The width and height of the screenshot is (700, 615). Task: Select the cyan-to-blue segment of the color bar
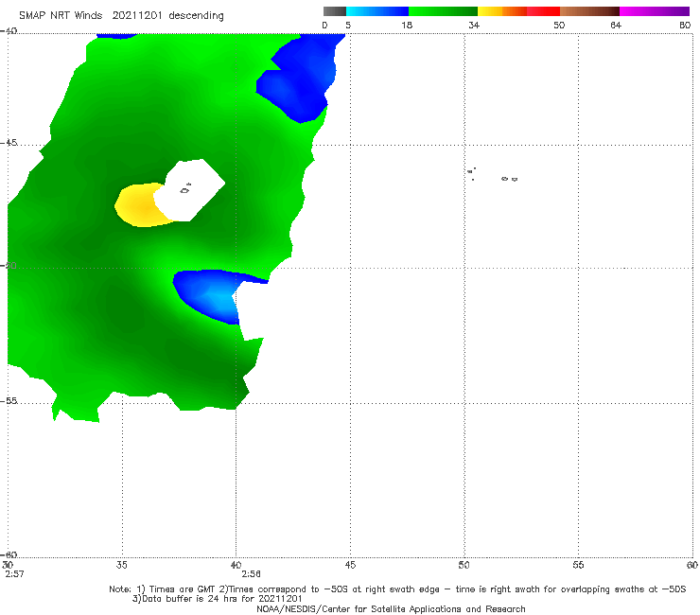click(377, 11)
